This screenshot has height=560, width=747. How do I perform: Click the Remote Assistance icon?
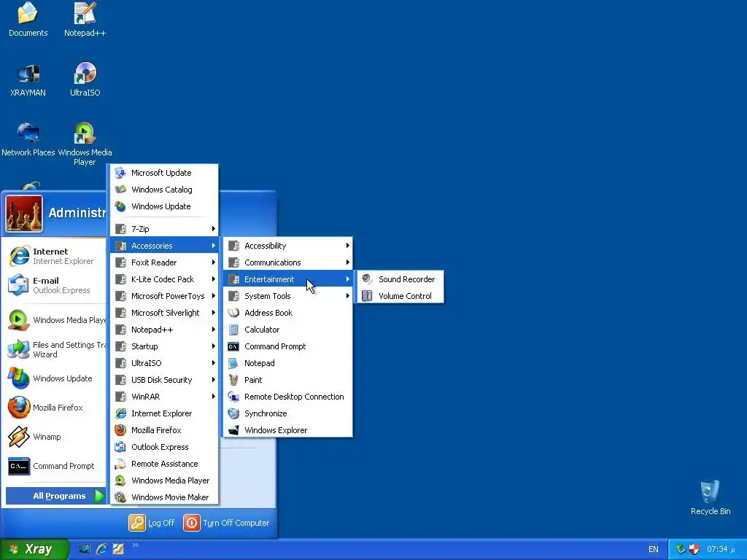pyautogui.click(x=120, y=464)
